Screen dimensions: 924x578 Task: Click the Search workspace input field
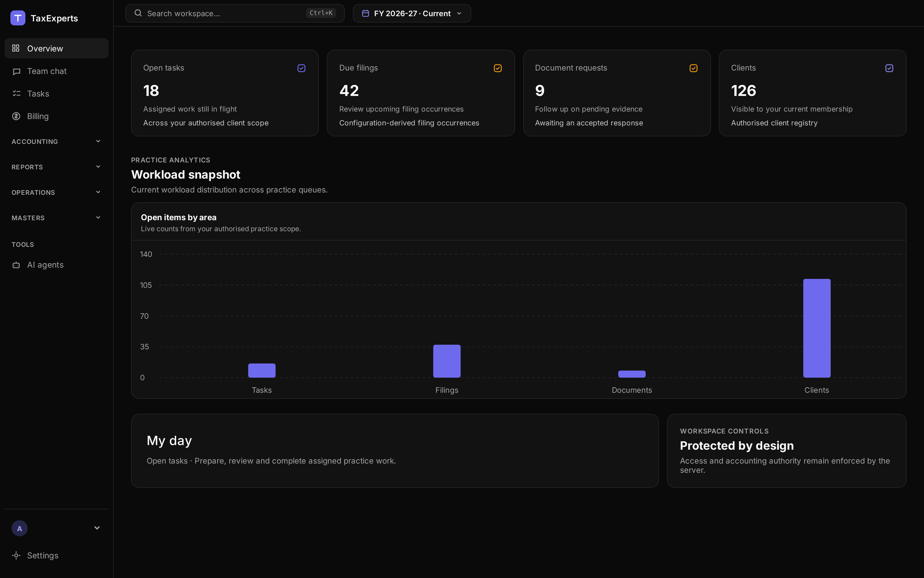pyautogui.click(x=235, y=13)
